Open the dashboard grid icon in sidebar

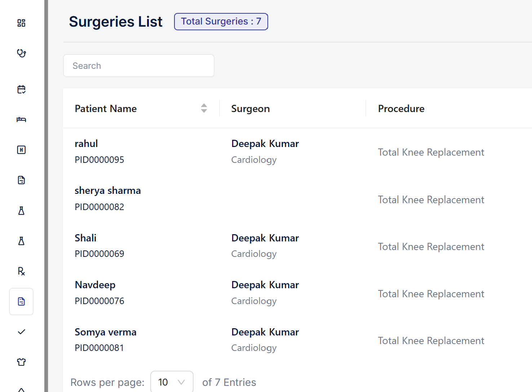pos(21,23)
